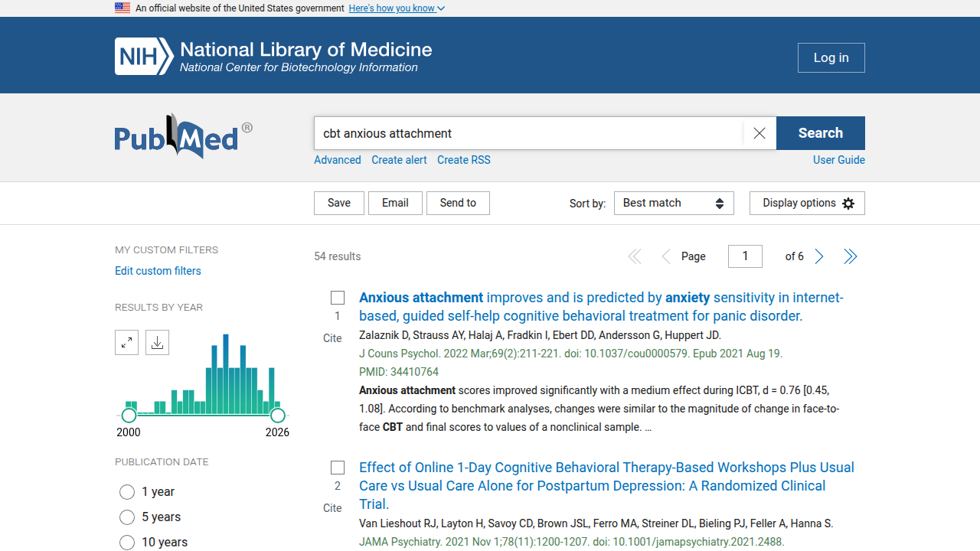This screenshot has height=551, width=980.
Task: Go to the first page of results
Action: click(x=635, y=257)
